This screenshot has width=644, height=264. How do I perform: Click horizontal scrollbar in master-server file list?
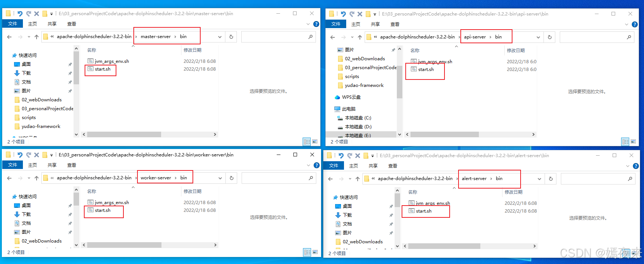(124, 135)
